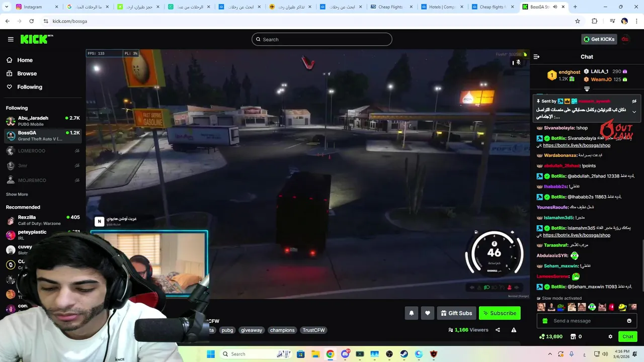Insert the yellow bee quick emote
The width and height of the screenshot is (644, 362).
[622, 307]
